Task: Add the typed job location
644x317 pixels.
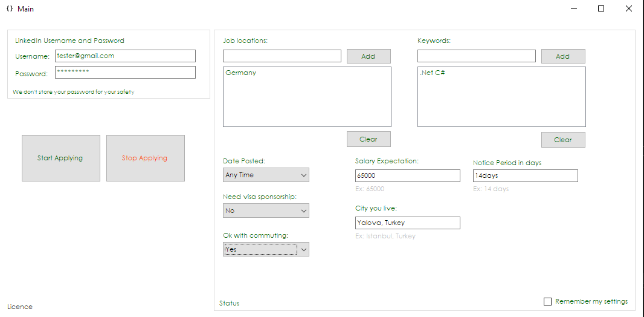Action: point(369,56)
